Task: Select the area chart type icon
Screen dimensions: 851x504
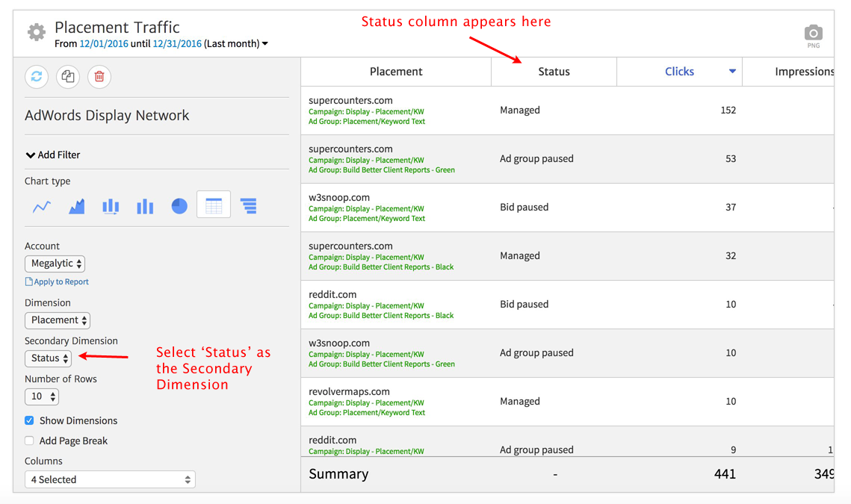Action: coord(75,205)
